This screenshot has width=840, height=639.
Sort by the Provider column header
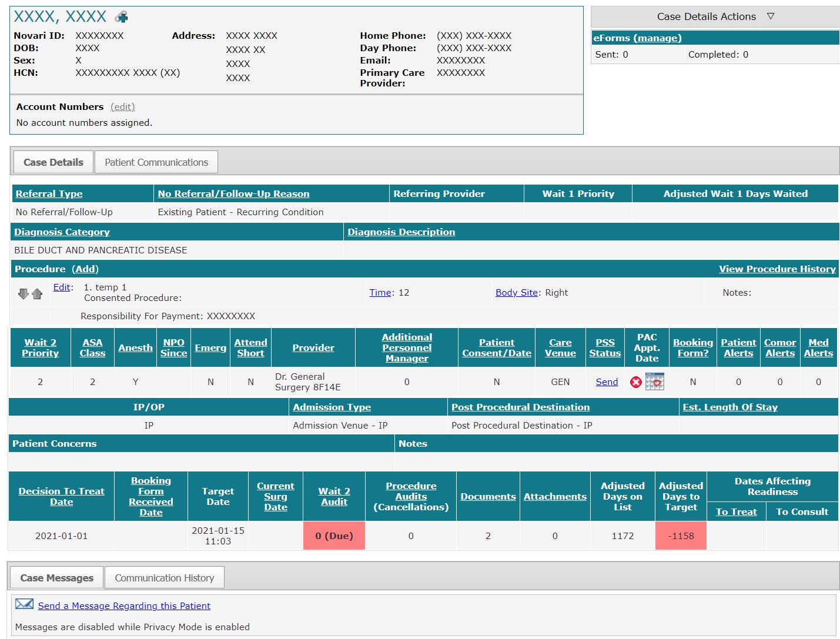click(x=313, y=347)
